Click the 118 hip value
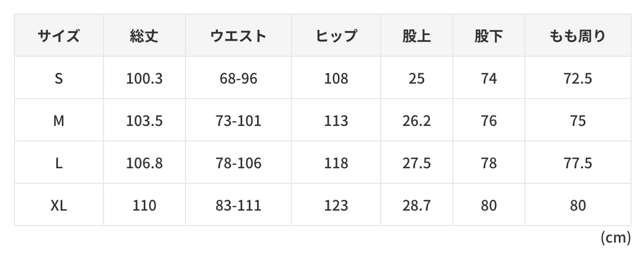Screen dimensions: 644x255 click(x=336, y=163)
